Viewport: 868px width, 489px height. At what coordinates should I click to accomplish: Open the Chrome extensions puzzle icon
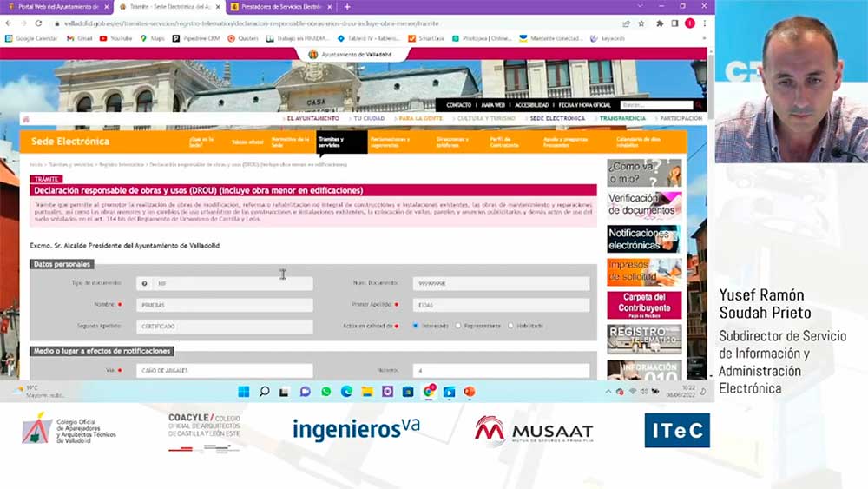(x=660, y=23)
